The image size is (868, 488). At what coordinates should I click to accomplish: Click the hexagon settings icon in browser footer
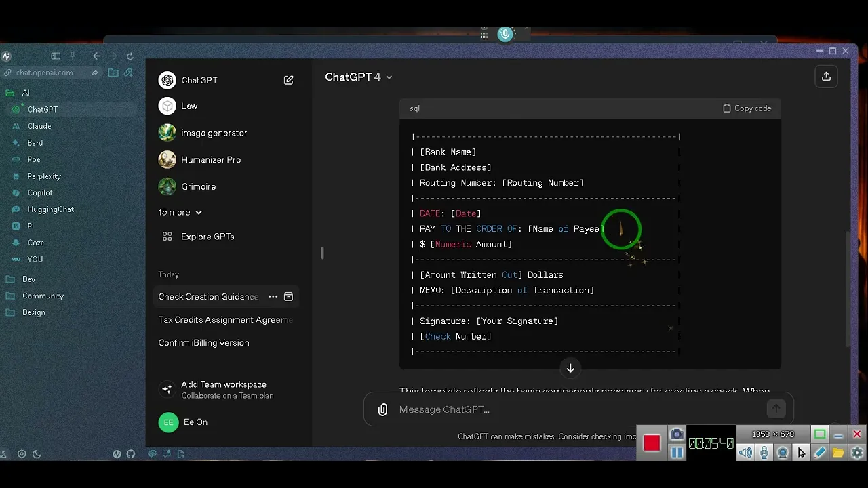[x=22, y=454]
